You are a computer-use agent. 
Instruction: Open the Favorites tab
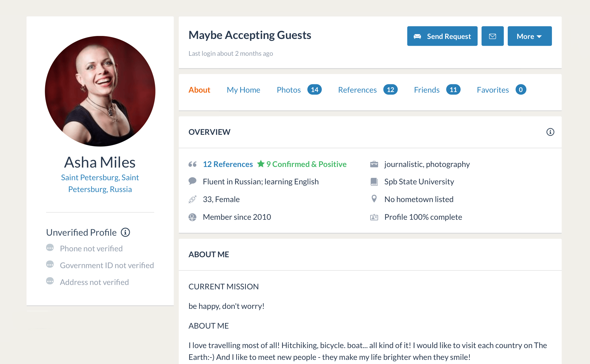(x=493, y=90)
